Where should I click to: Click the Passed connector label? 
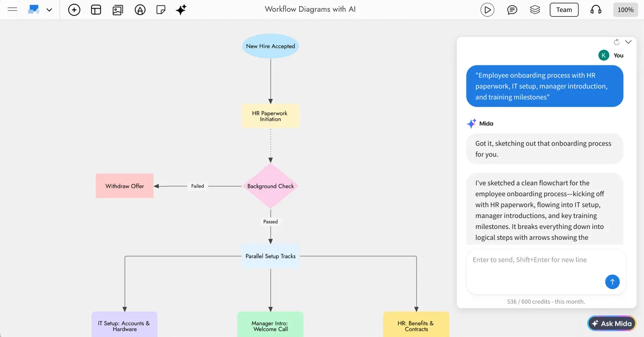pyautogui.click(x=270, y=222)
